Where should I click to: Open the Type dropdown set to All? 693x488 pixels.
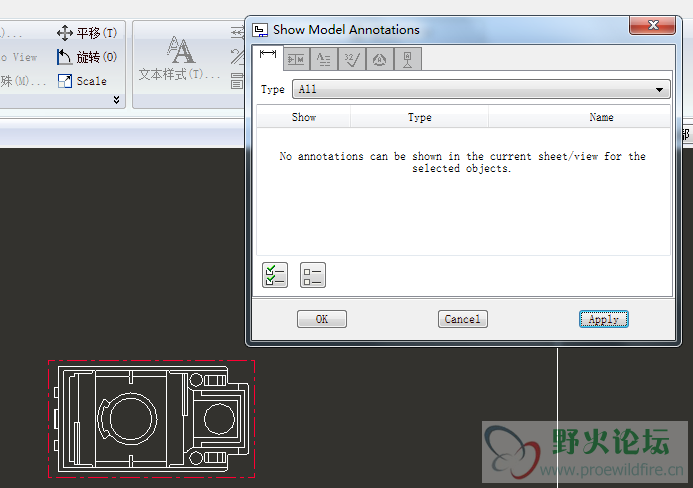(481, 89)
